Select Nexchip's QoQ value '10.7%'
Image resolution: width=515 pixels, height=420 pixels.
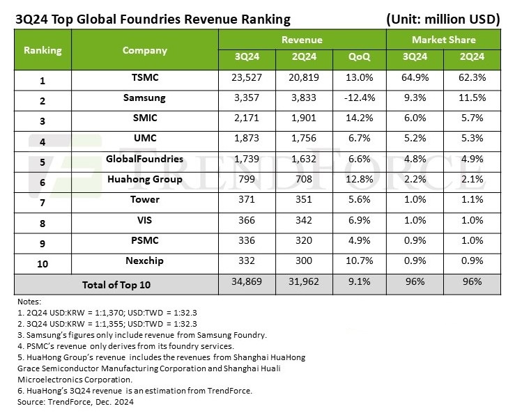click(x=360, y=260)
